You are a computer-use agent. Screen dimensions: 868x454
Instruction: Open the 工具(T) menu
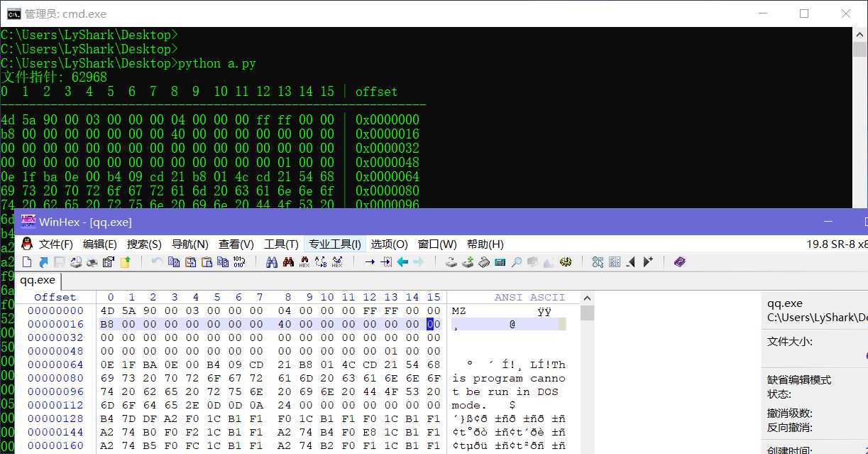pos(281,244)
